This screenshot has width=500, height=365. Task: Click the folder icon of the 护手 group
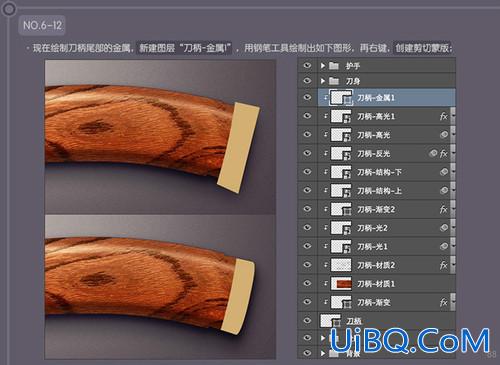[x=334, y=66]
